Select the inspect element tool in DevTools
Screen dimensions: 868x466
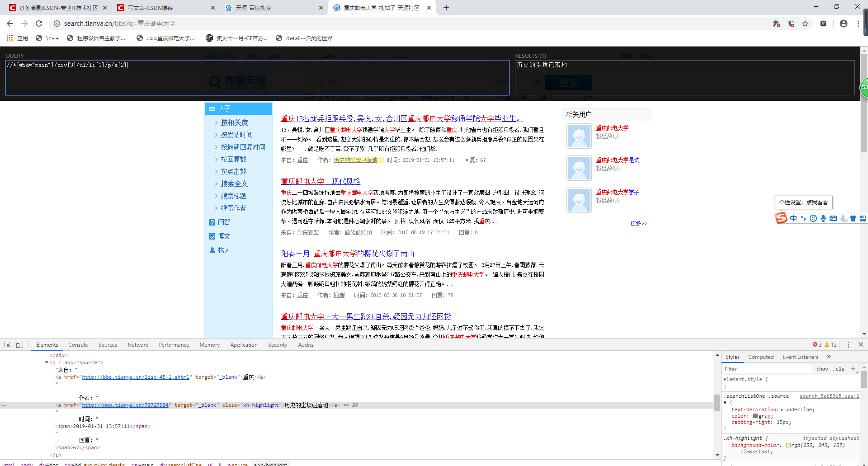click(x=7, y=344)
